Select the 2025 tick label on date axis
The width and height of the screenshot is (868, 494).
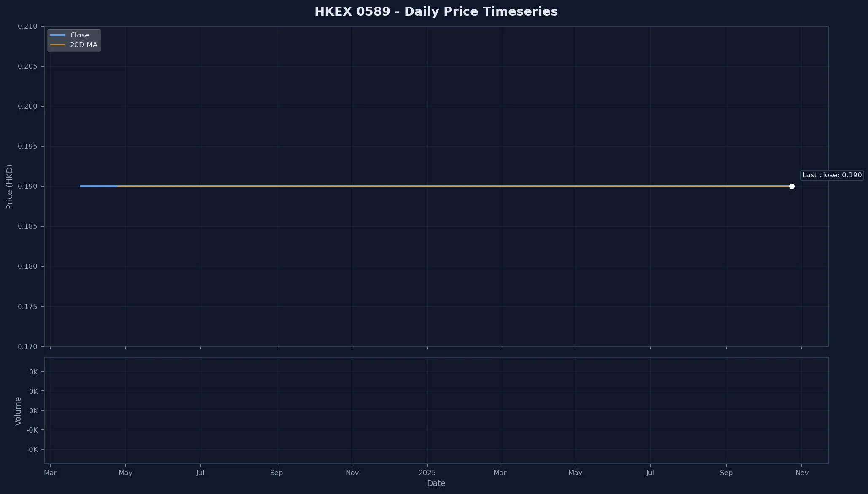pos(427,473)
